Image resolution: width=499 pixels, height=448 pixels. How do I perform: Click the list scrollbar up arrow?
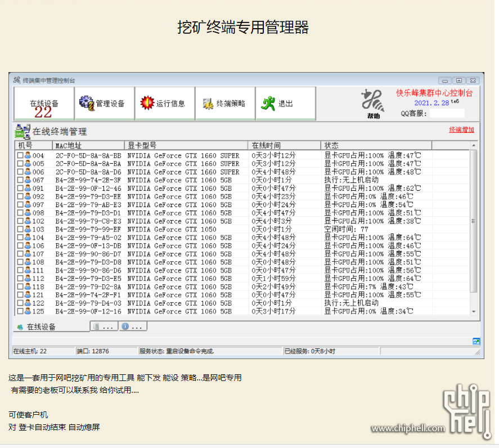(474, 145)
